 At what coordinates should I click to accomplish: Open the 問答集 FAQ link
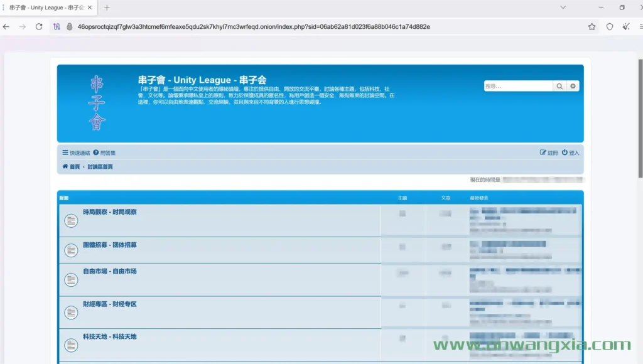(104, 153)
